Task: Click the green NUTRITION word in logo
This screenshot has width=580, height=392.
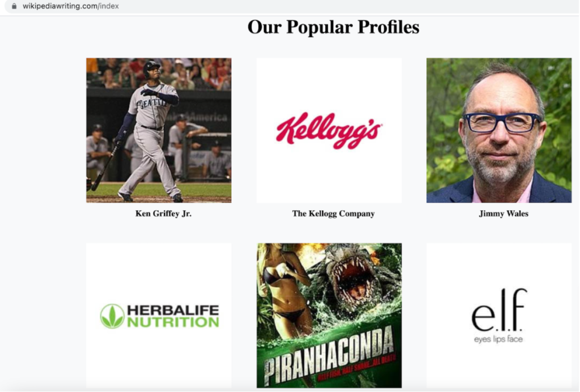Action: pyautogui.click(x=173, y=322)
